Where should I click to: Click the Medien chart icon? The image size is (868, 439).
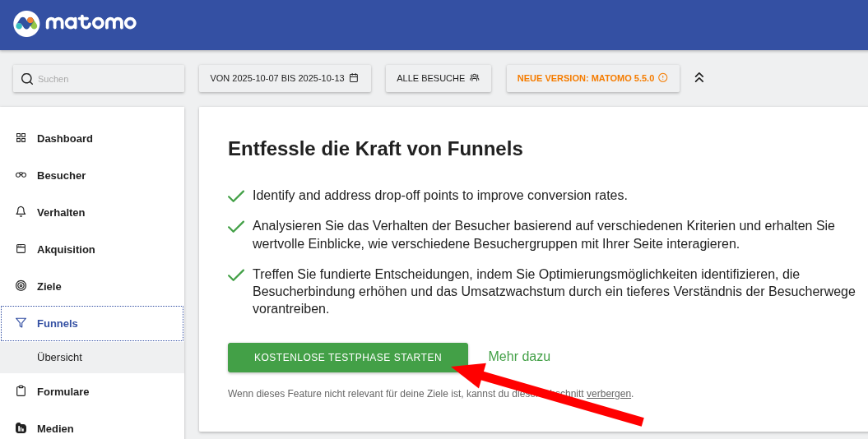pyautogui.click(x=21, y=428)
